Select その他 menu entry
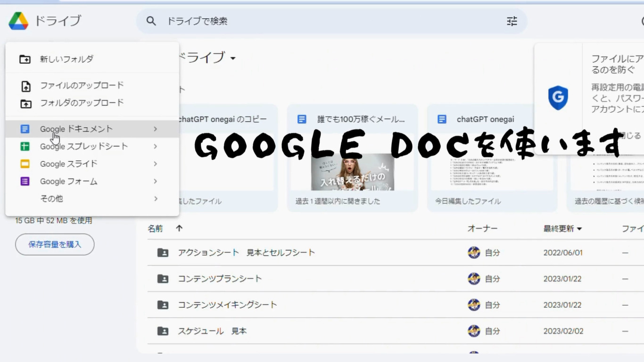Viewport: 644px width, 362px height. click(92, 199)
